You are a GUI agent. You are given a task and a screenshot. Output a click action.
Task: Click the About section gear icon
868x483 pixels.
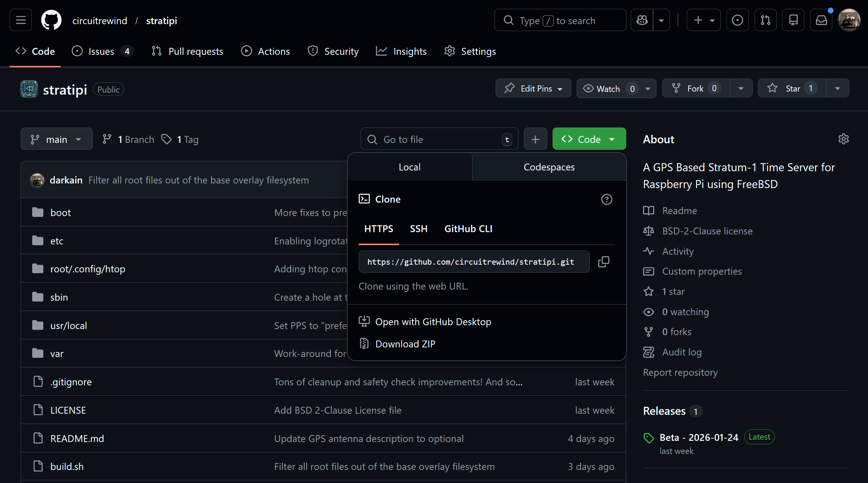843,139
